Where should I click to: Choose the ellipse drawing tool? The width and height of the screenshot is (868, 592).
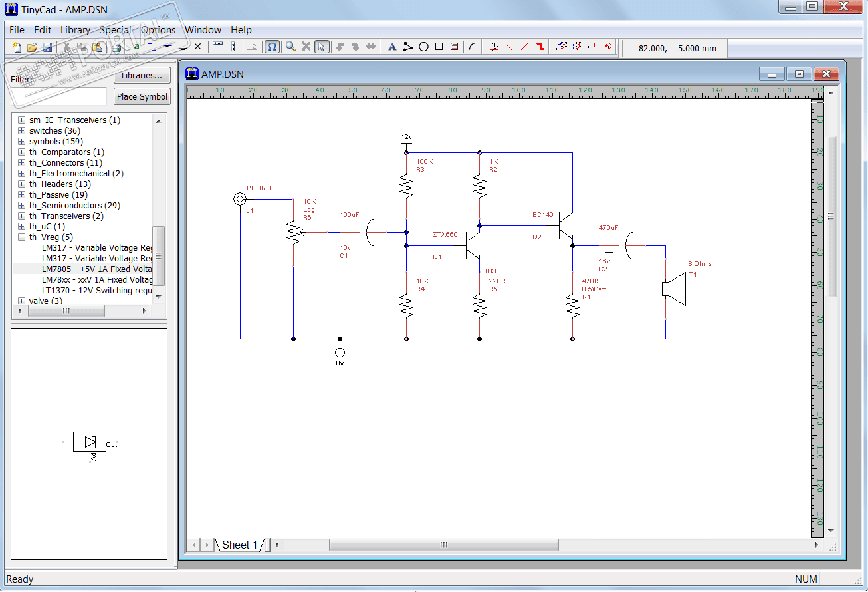(423, 47)
